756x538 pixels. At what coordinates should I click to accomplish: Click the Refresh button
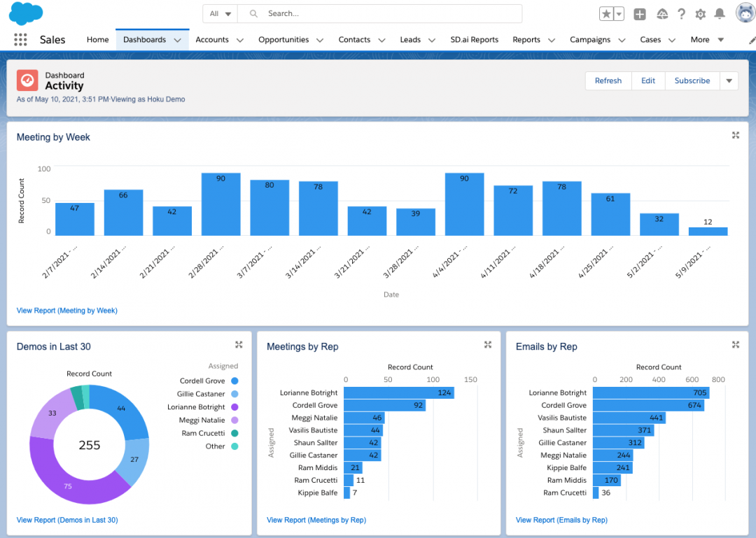coord(608,80)
